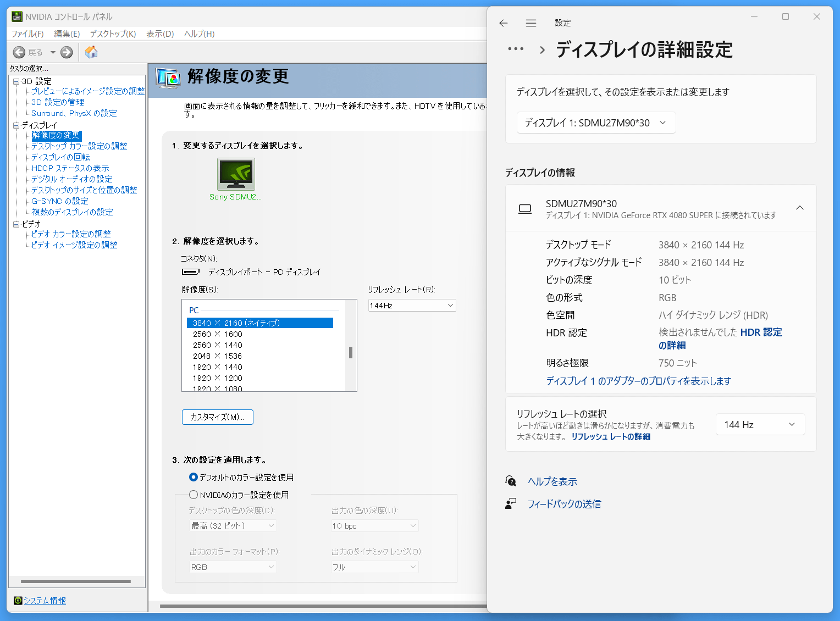Click the help icon beside ヘルプを表示
The height and width of the screenshot is (621, 840).
pos(511,481)
